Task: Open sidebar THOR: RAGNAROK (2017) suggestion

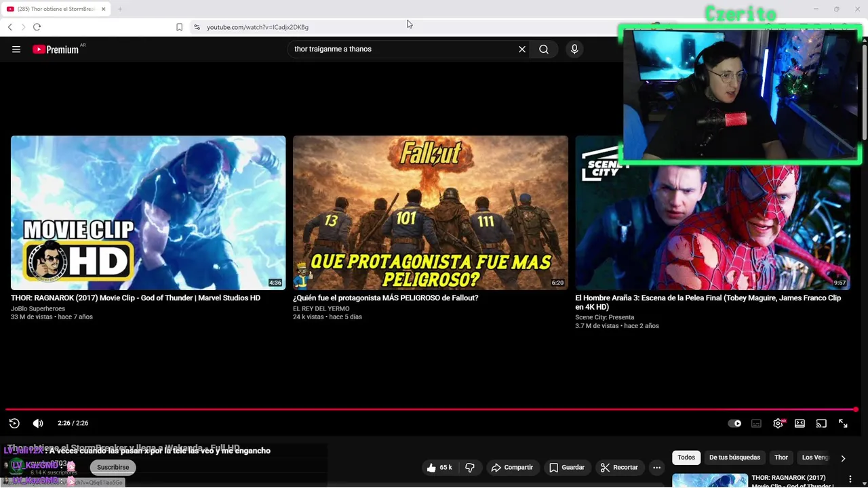Action: coord(787,481)
